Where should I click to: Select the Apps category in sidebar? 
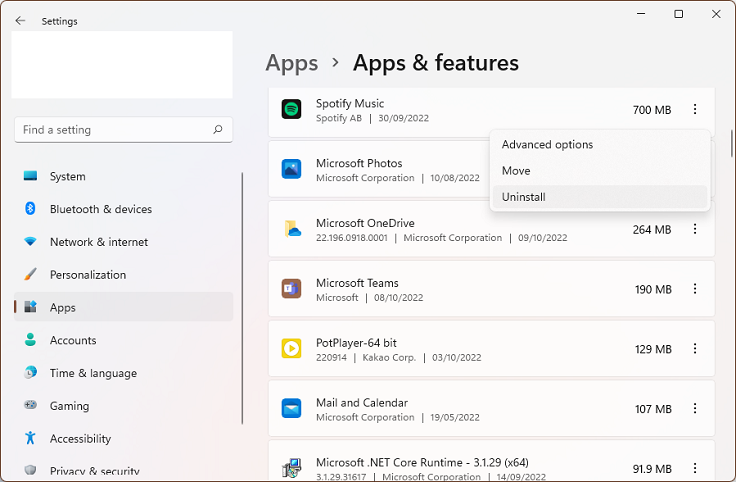(123, 307)
